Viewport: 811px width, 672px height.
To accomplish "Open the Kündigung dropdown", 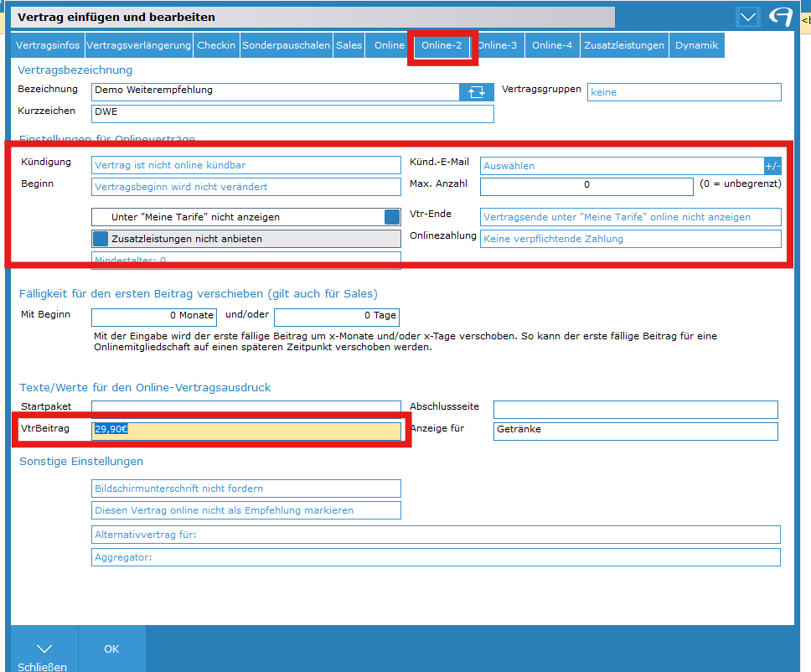I will 245,165.
